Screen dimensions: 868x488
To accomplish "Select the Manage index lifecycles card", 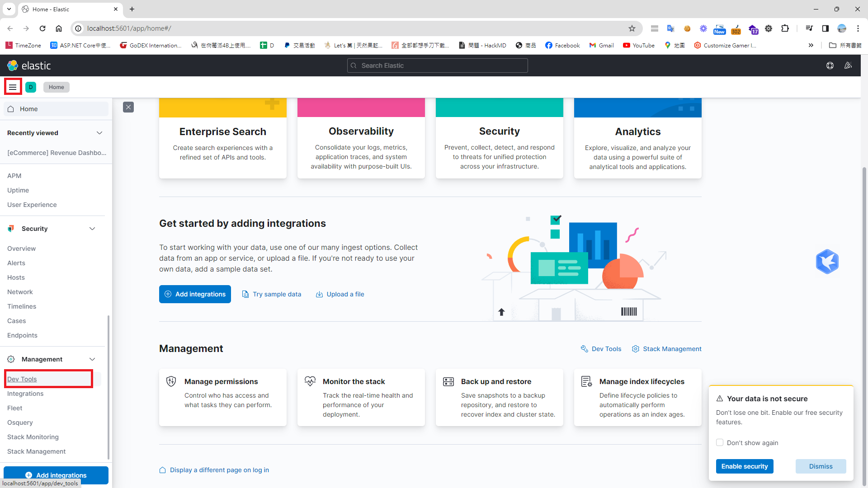I will [x=637, y=398].
